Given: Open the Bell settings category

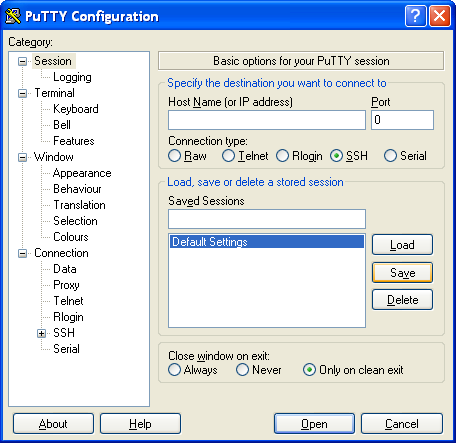Looking at the screenshot, I should click(x=62, y=125).
